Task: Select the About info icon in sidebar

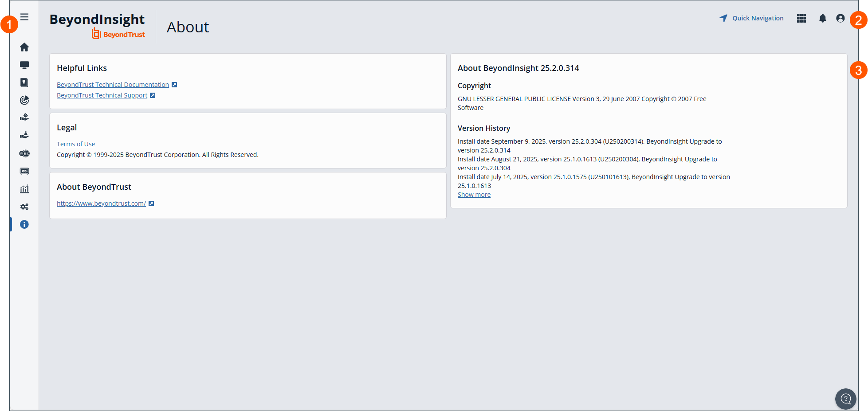Action: pos(24,224)
